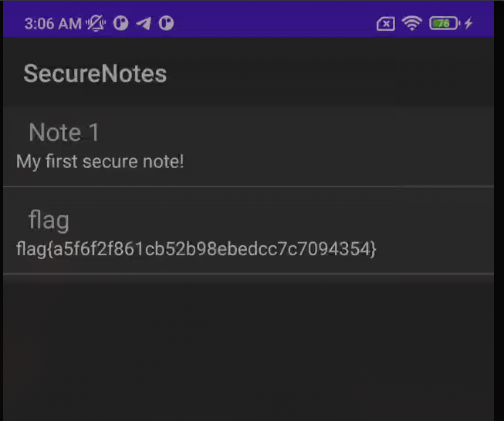Open the Note 1 title
The image size is (504, 421).
63,133
